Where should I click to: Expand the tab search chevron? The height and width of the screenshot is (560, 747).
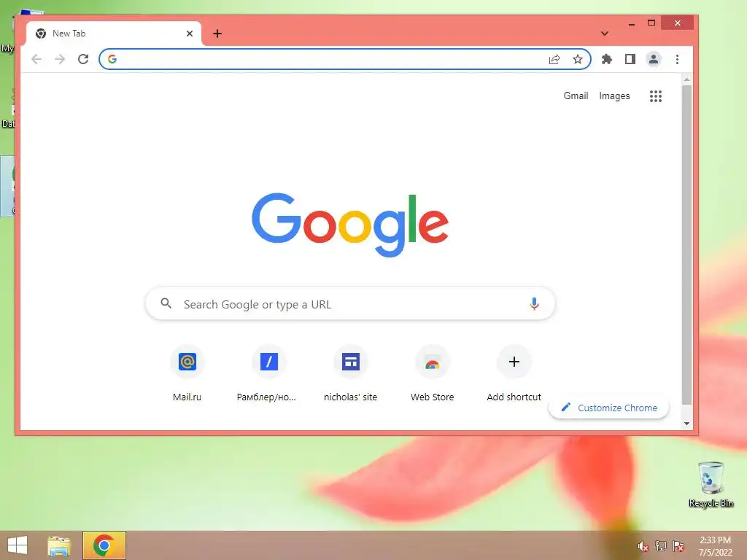pos(605,34)
